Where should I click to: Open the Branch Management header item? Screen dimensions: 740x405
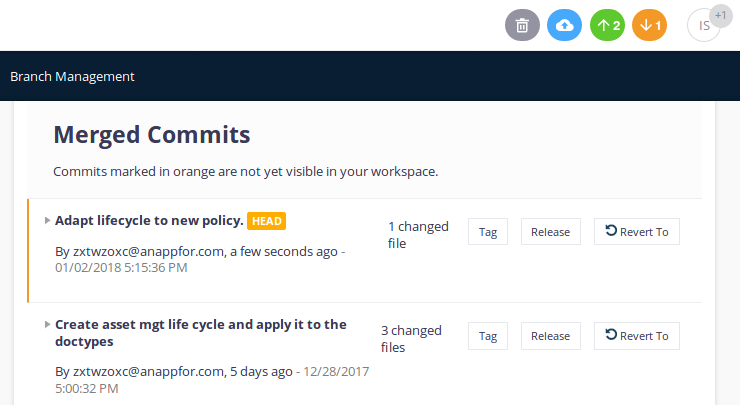[x=72, y=76]
